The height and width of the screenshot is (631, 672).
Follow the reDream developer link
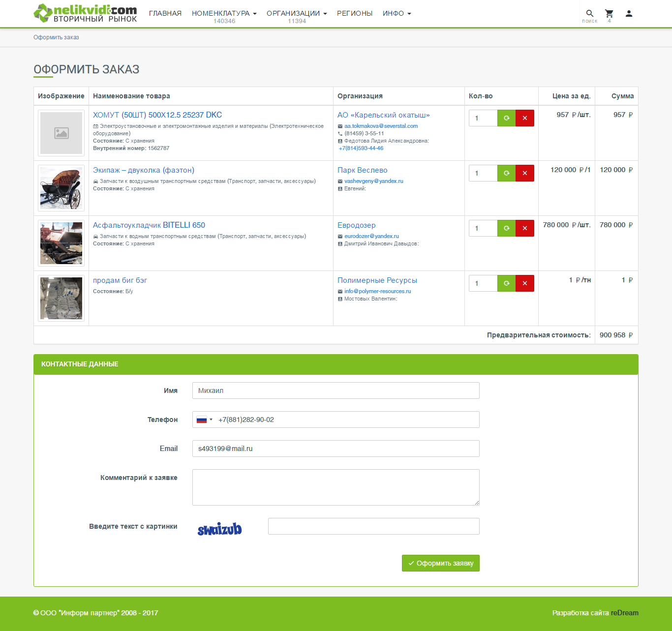click(x=625, y=613)
